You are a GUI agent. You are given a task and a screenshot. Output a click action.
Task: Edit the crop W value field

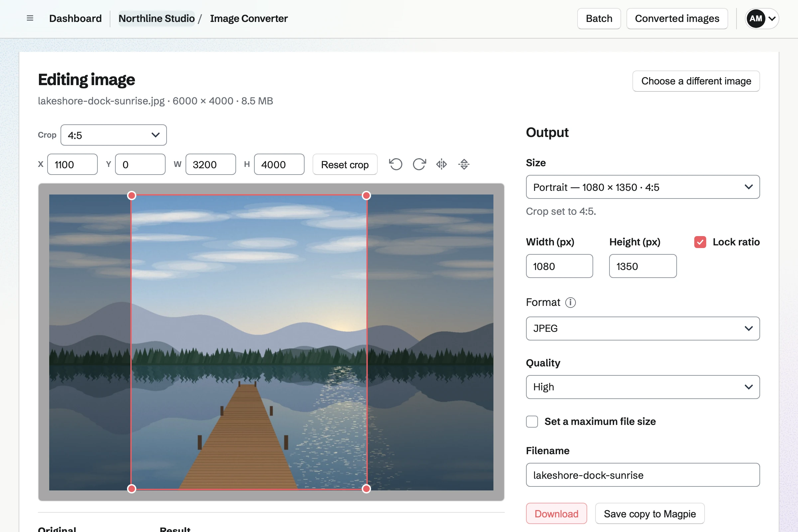(211, 165)
